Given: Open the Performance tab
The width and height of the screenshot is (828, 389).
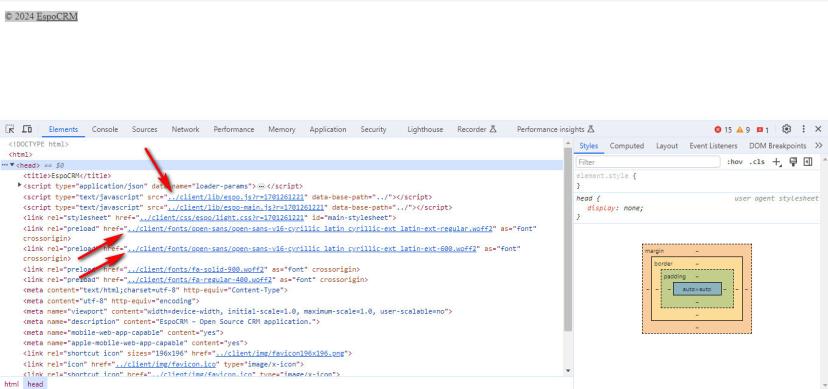Looking at the screenshot, I should pos(234,129).
